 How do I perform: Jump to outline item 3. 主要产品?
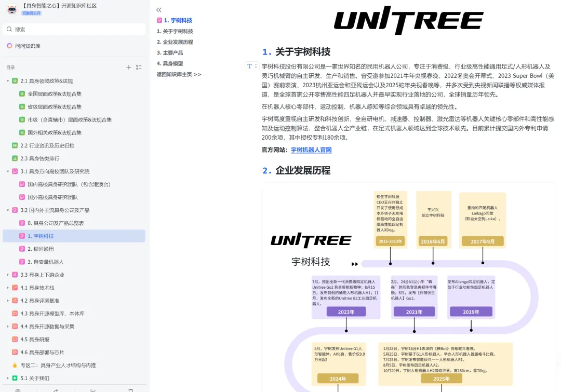click(x=170, y=52)
